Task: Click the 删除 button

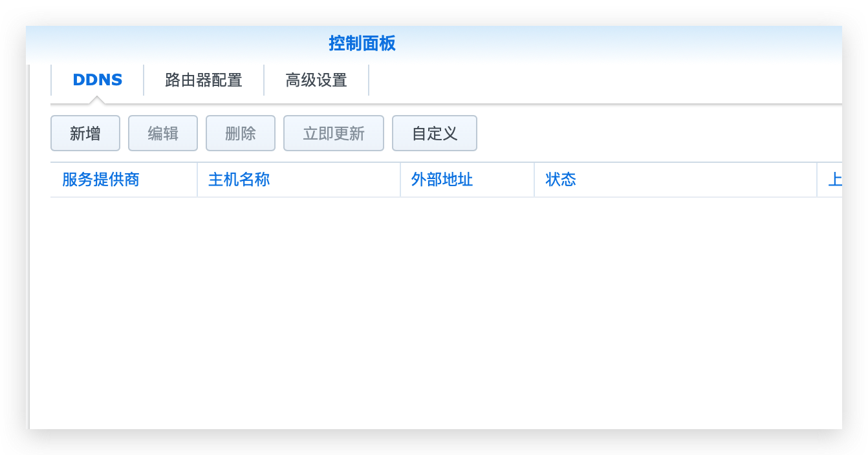Action: (241, 134)
